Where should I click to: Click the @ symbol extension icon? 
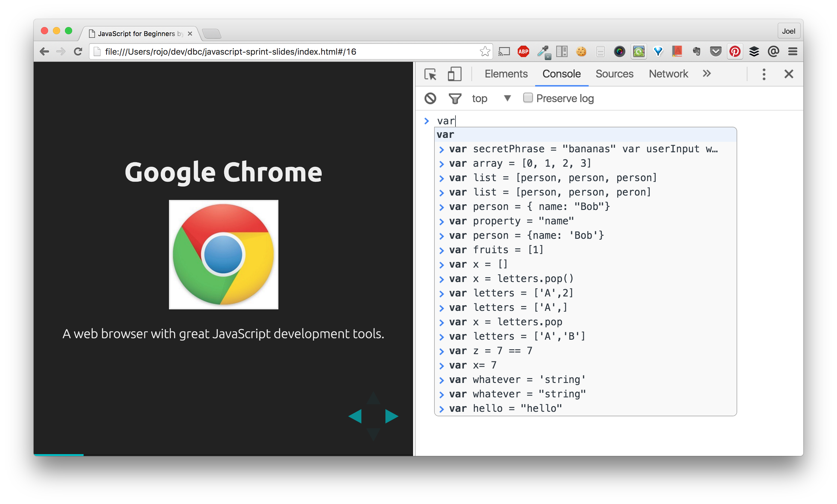click(x=774, y=52)
